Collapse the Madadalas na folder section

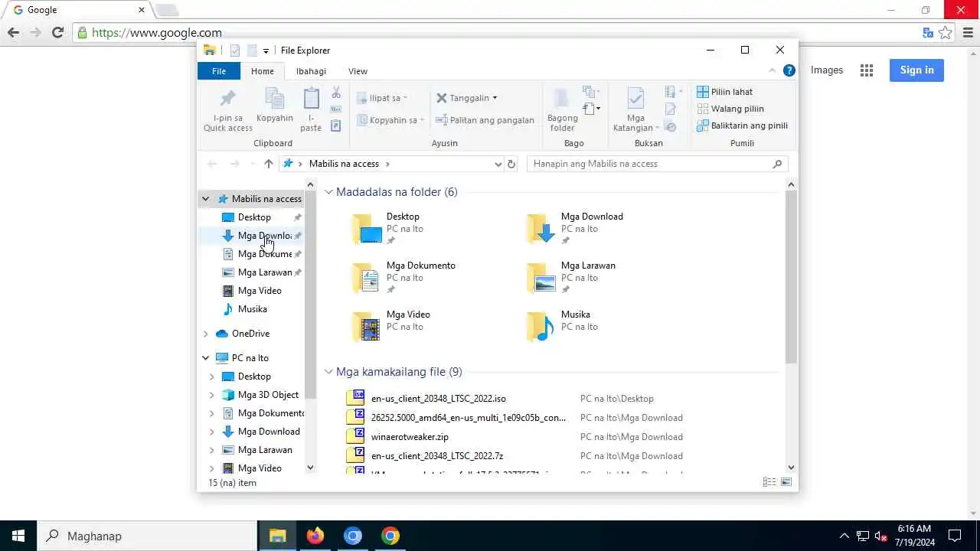(x=328, y=192)
